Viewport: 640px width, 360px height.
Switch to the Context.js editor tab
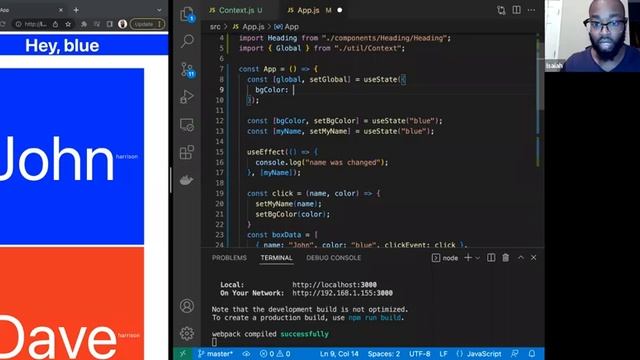(240, 10)
